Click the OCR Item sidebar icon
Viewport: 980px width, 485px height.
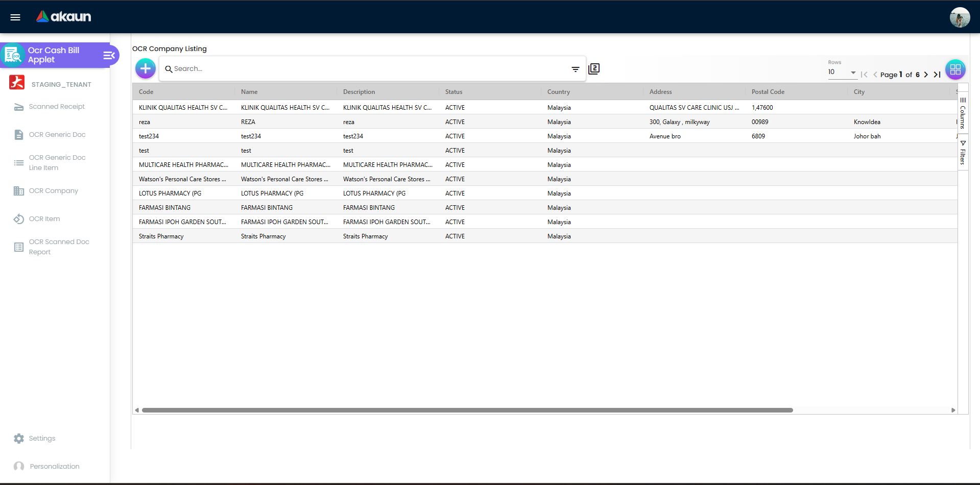[19, 219]
